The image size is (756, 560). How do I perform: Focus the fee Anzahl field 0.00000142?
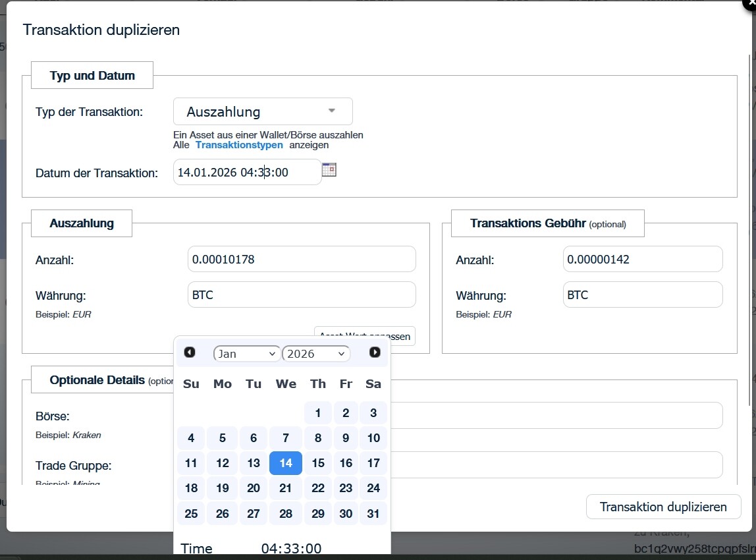pyautogui.click(x=643, y=259)
